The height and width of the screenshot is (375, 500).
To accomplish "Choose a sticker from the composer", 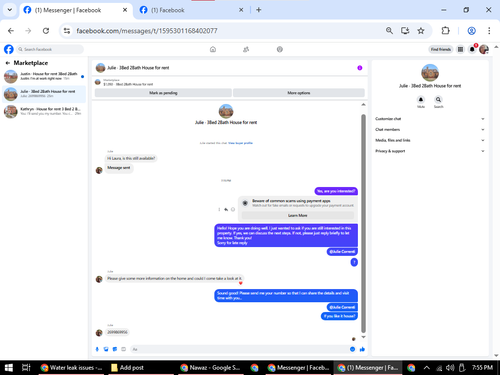I will (x=115, y=349).
